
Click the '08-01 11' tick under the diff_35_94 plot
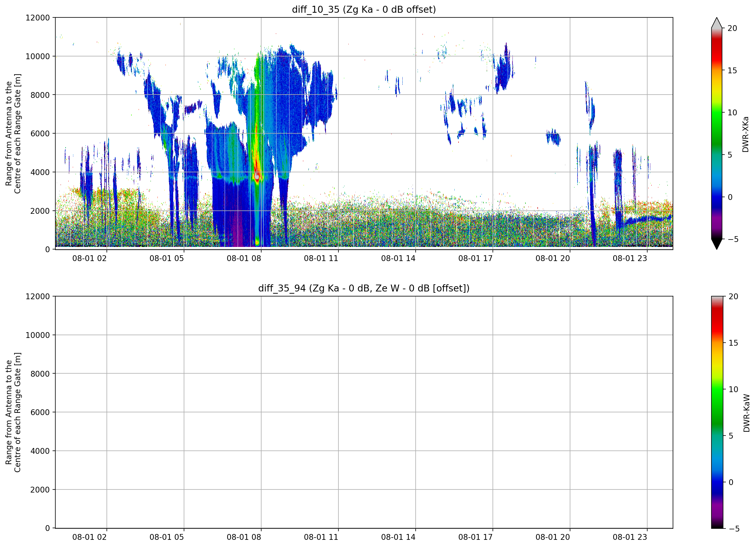[321, 537]
